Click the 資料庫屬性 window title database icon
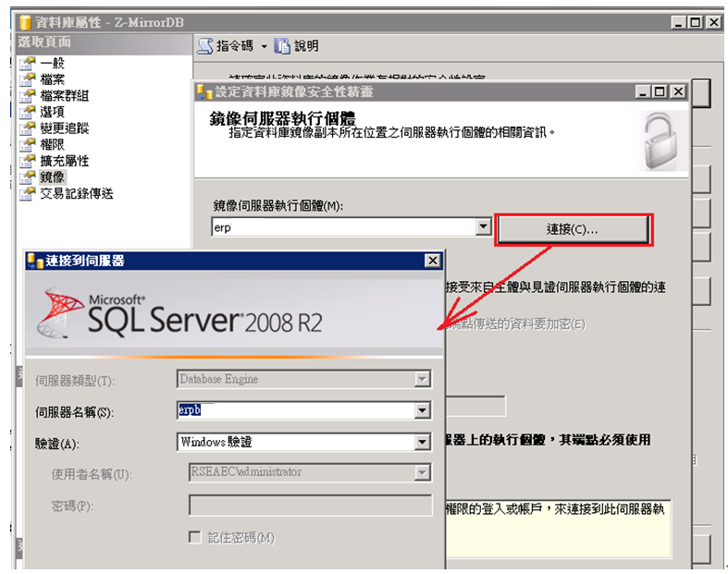 coord(26,22)
